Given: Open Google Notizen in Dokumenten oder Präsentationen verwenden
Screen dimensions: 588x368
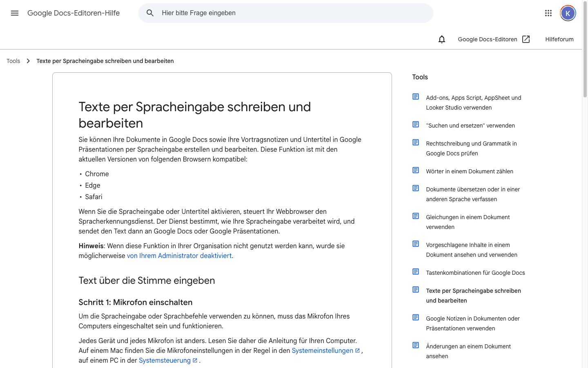Looking at the screenshot, I should click(473, 323).
